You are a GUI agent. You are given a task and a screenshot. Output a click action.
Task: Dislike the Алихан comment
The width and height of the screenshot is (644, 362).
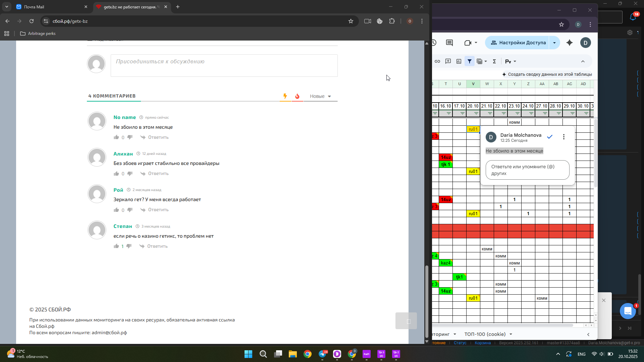(130, 173)
